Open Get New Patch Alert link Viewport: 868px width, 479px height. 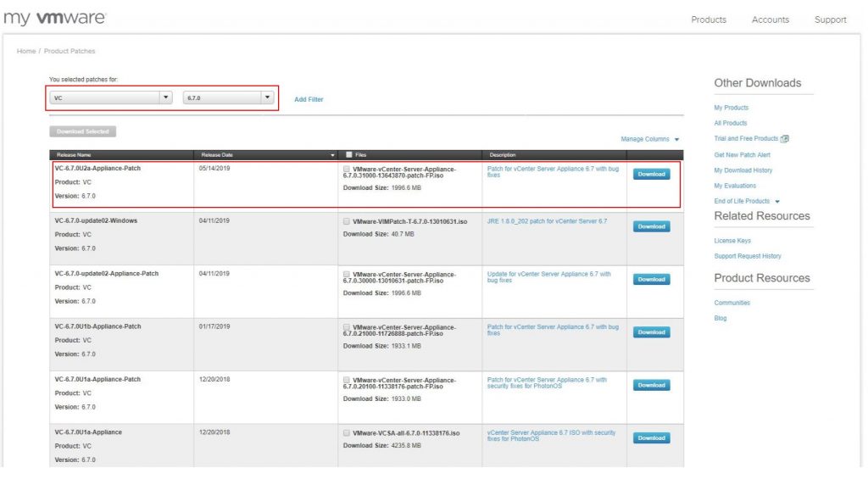tap(742, 155)
